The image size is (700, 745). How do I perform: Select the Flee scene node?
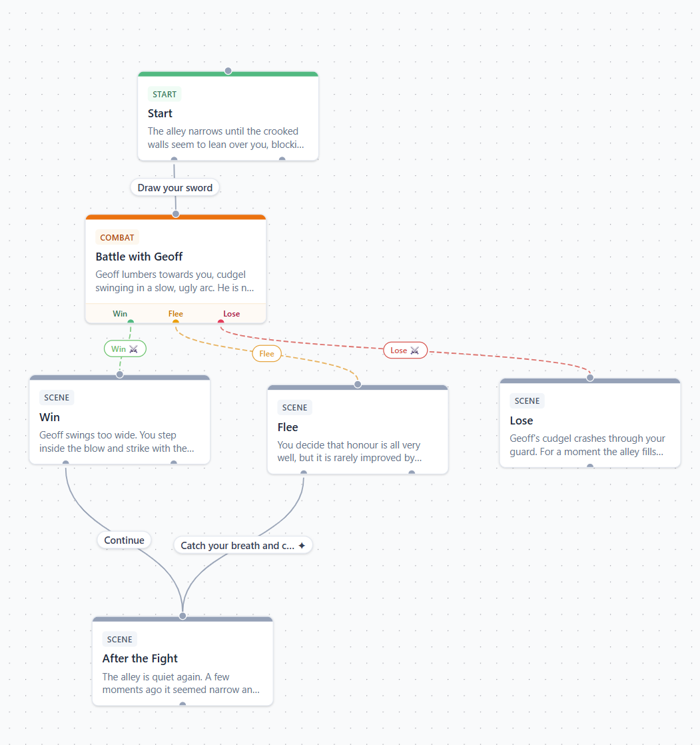tap(358, 430)
